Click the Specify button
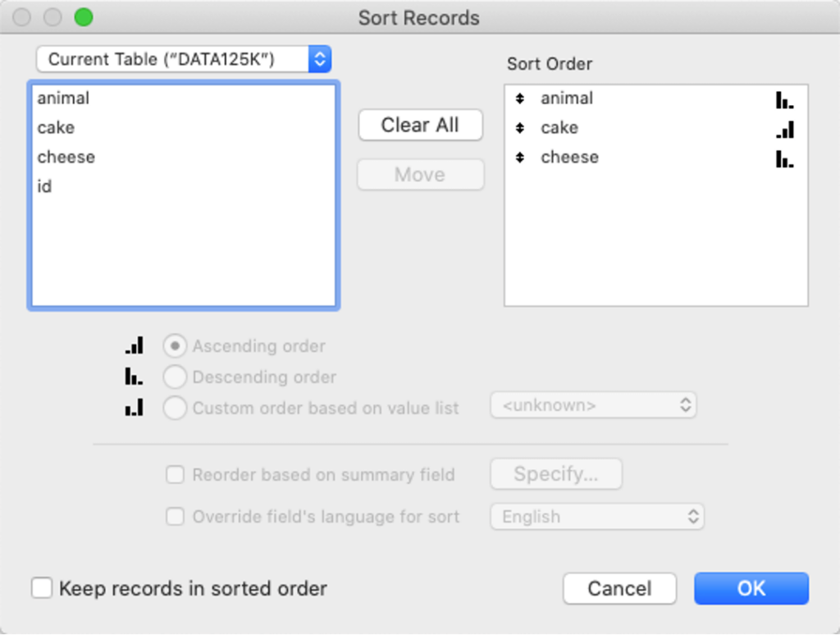The image size is (840, 635). coord(555,474)
